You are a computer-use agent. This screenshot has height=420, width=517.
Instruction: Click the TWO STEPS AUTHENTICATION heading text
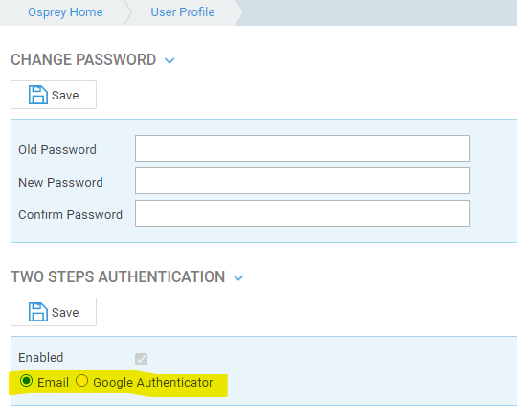[118, 276]
